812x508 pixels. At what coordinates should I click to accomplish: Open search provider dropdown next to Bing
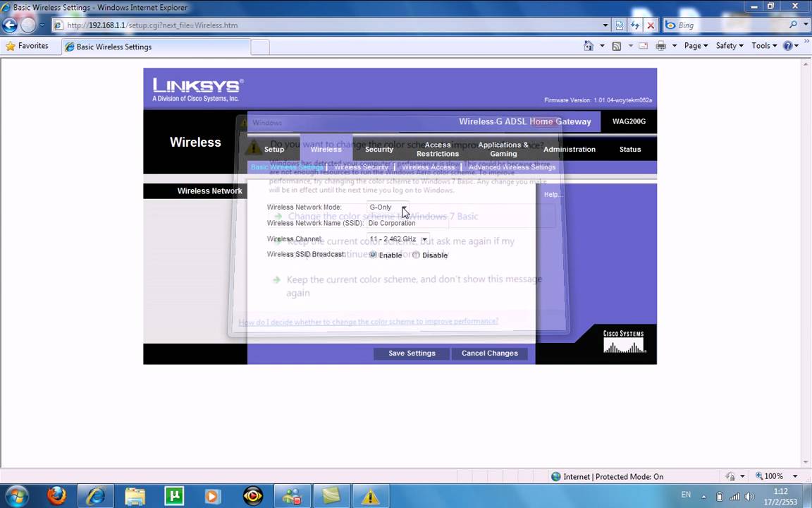(x=806, y=25)
